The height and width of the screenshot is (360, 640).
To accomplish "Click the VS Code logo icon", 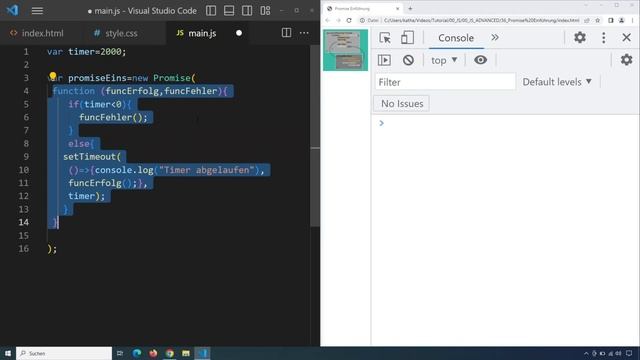I will (x=12, y=10).
